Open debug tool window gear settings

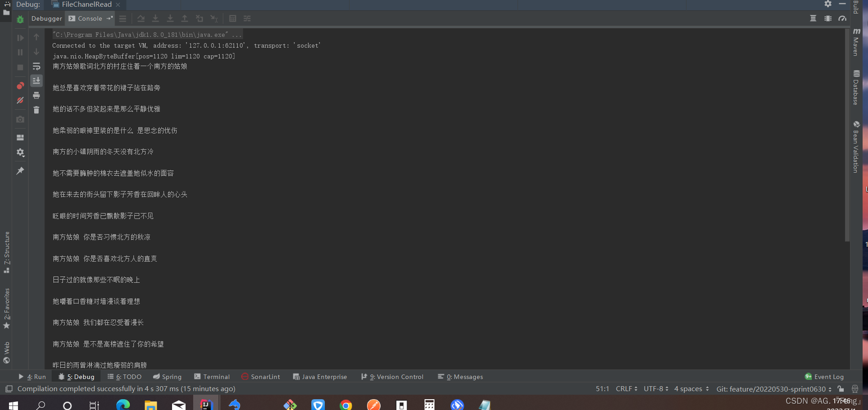coord(828,4)
